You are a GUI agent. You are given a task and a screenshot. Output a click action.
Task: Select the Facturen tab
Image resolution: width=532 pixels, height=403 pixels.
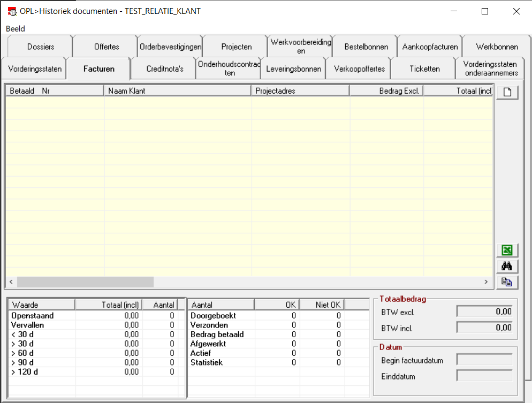[98, 69]
